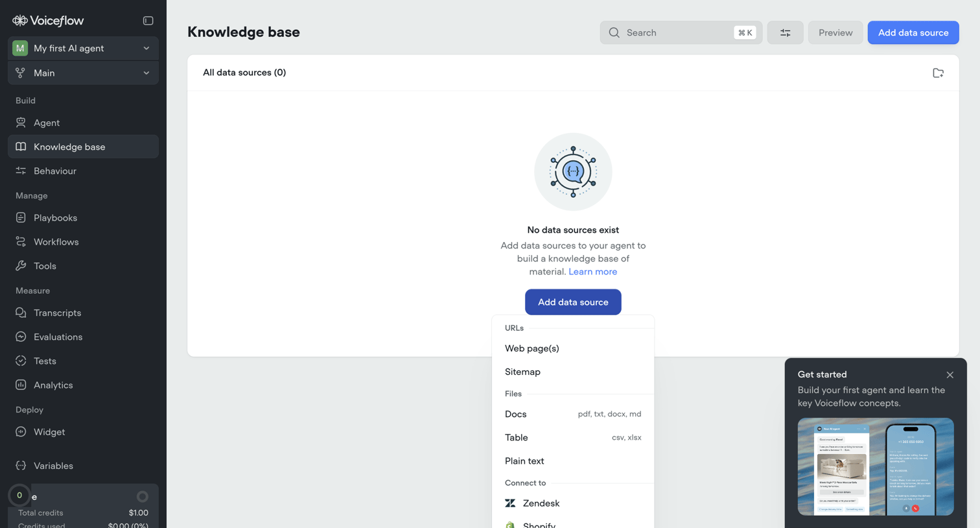
Task: Open Workflows page
Action: (83, 242)
